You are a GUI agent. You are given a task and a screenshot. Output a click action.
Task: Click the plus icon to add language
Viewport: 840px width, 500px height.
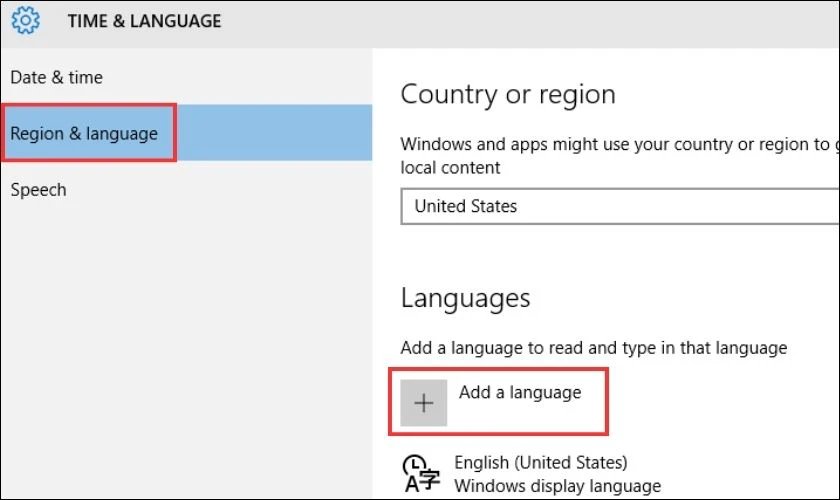pyautogui.click(x=424, y=403)
